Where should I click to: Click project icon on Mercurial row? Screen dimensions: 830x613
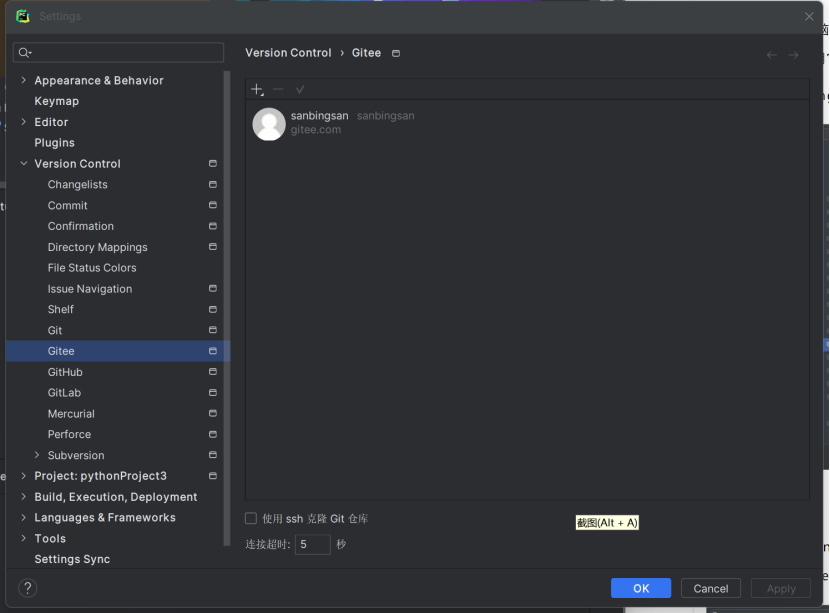(213, 413)
